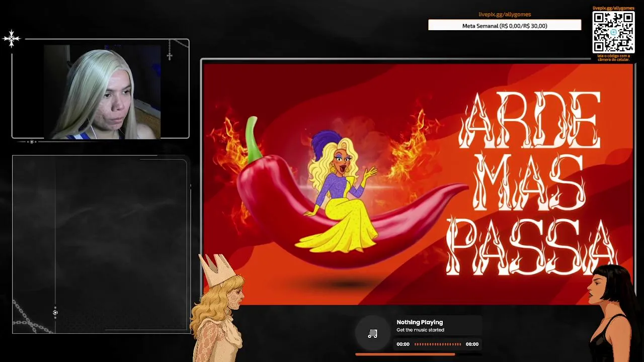Click the webcam video feed

click(102, 92)
